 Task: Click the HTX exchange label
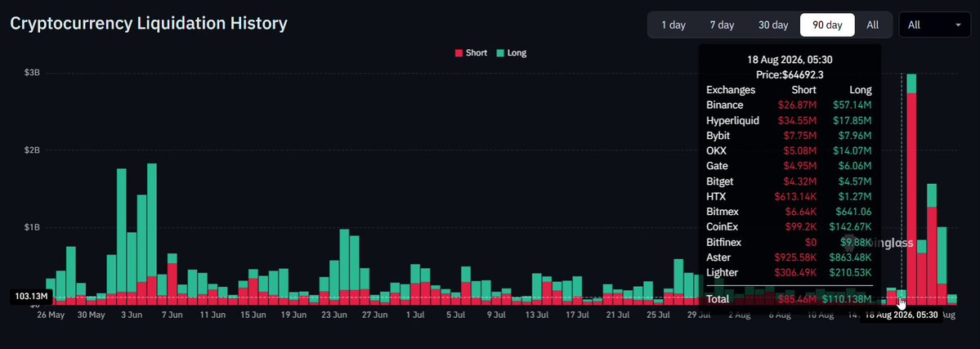pos(716,196)
